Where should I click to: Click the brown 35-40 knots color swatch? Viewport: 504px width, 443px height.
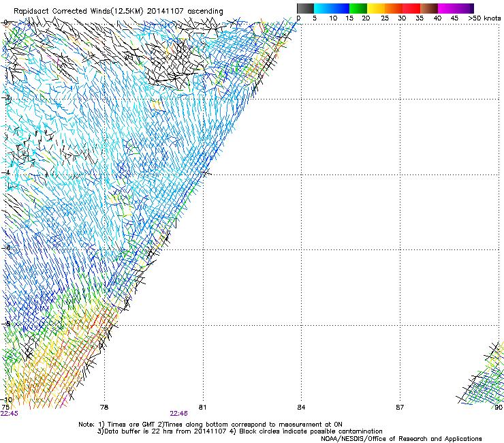[429, 8]
